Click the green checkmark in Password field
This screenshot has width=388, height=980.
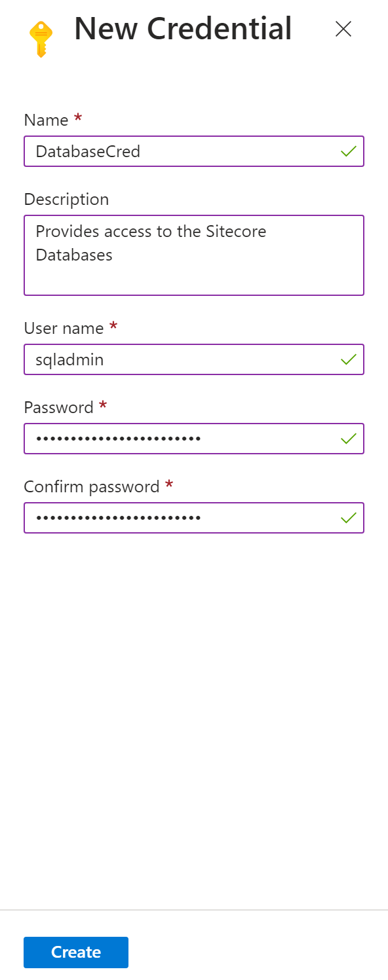point(349,439)
